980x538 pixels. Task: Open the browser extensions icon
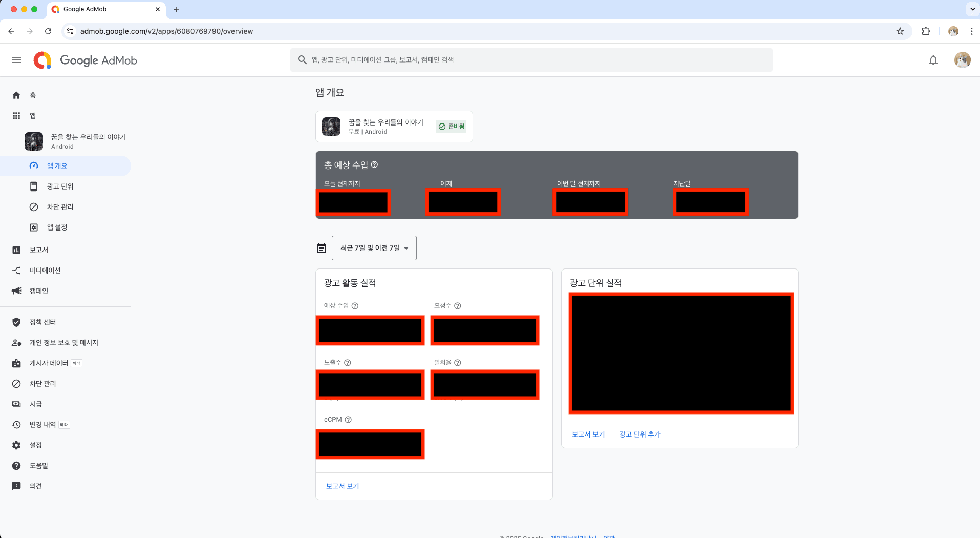[x=926, y=31]
